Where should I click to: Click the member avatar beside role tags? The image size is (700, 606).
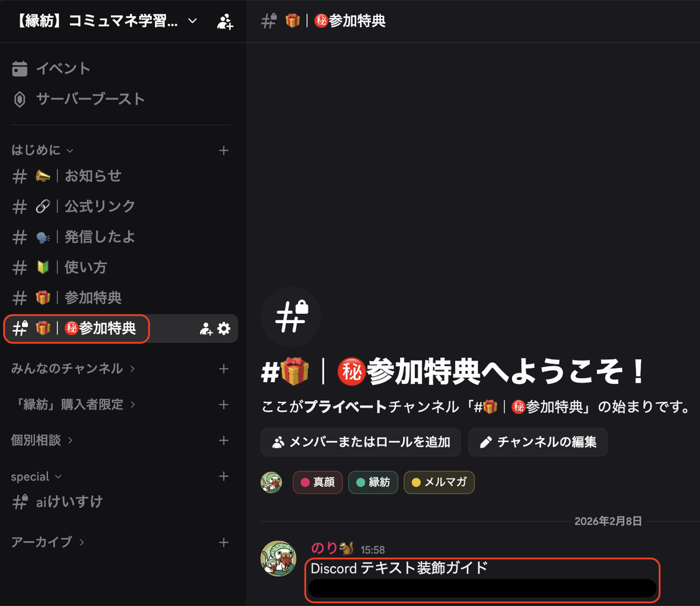coord(271,482)
